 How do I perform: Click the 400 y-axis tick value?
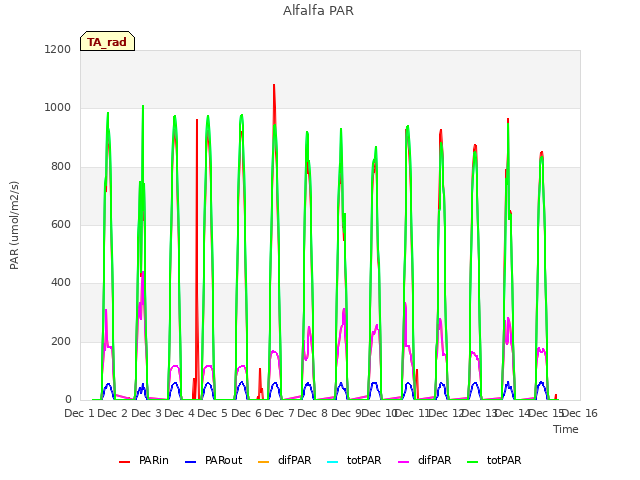(x=61, y=282)
